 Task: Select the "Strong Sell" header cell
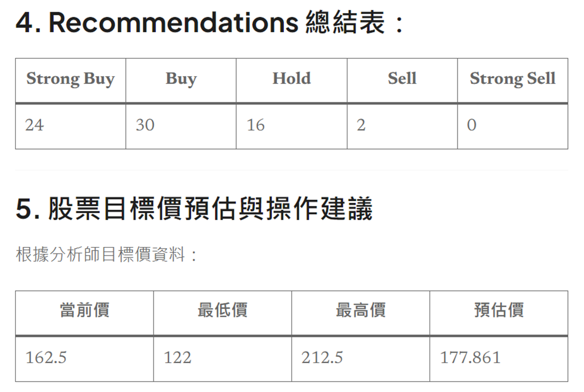(513, 79)
